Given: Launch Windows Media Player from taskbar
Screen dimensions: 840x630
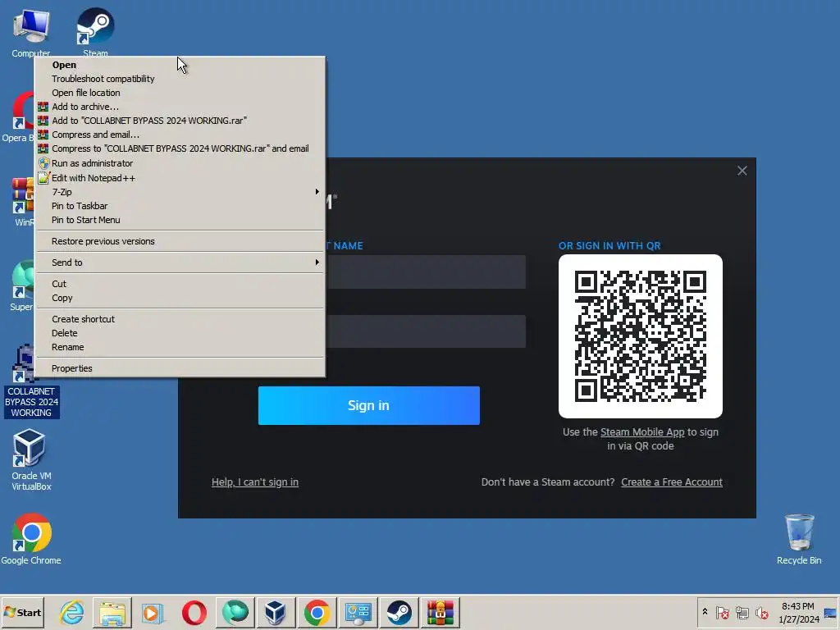Looking at the screenshot, I should tap(153, 612).
